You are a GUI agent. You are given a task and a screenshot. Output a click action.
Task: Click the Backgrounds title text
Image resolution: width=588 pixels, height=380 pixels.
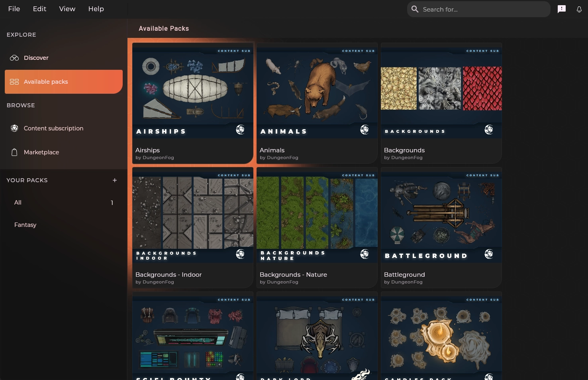click(404, 150)
